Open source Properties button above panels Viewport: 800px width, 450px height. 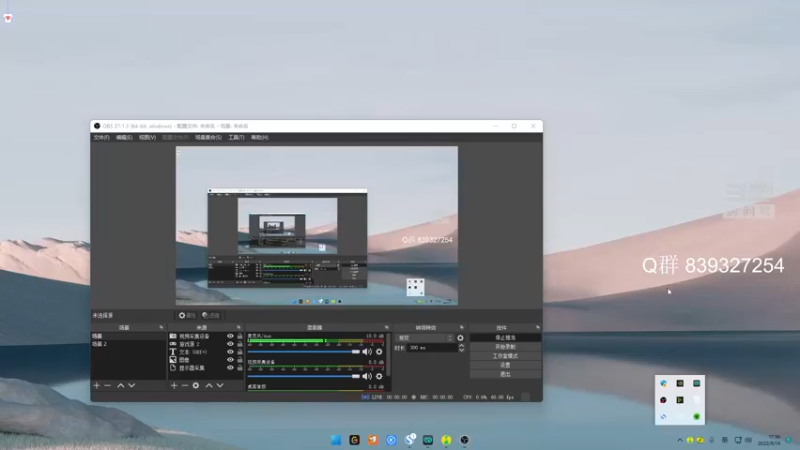(x=187, y=316)
